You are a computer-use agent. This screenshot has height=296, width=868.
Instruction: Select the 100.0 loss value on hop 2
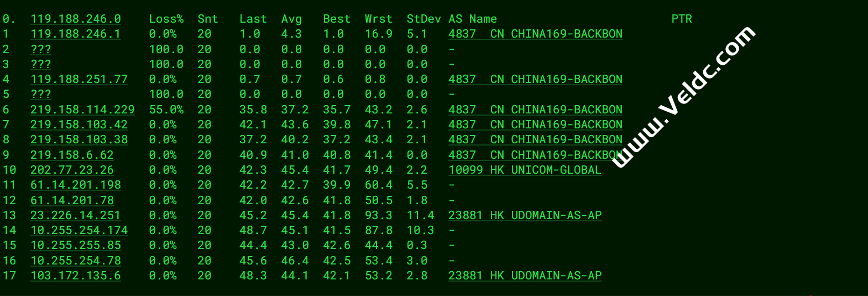[166, 49]
